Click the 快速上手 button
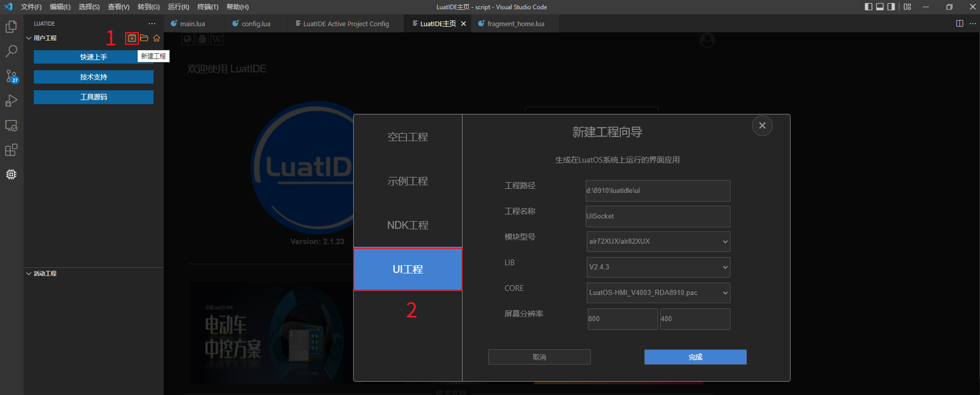The width and height of the screenshot is (980, 395). [93, 57]
